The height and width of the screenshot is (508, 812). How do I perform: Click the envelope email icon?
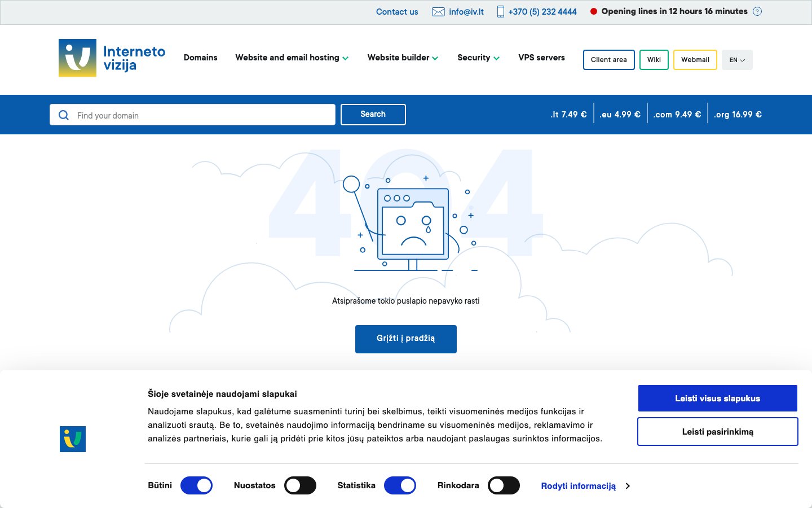click(438, 12)
